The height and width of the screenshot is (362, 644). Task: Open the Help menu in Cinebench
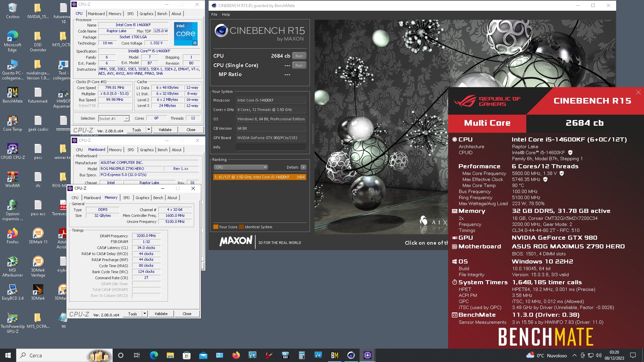click(226, 14)
